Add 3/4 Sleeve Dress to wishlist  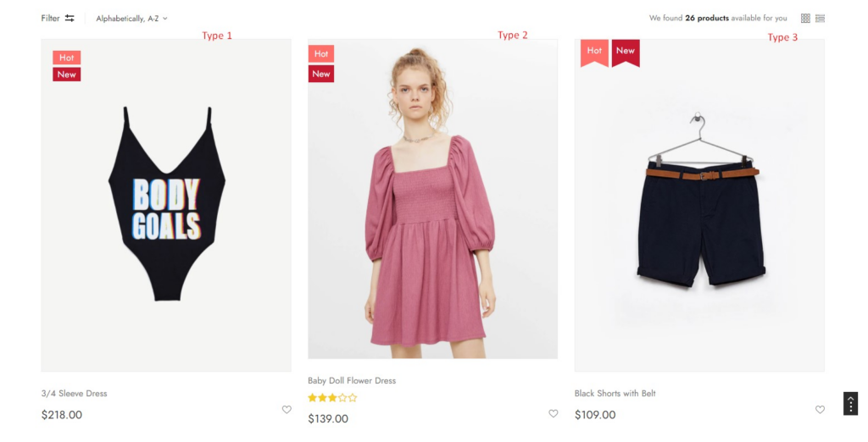287,409
